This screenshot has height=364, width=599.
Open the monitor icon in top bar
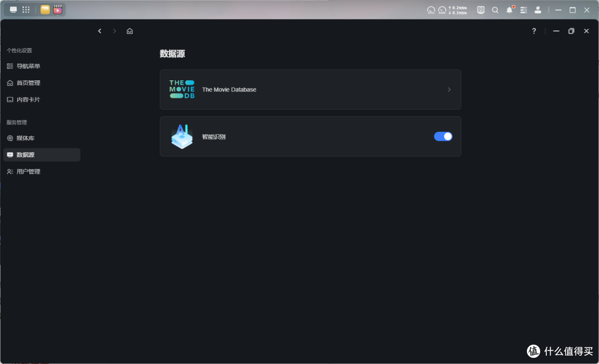[x=480, y=11]
